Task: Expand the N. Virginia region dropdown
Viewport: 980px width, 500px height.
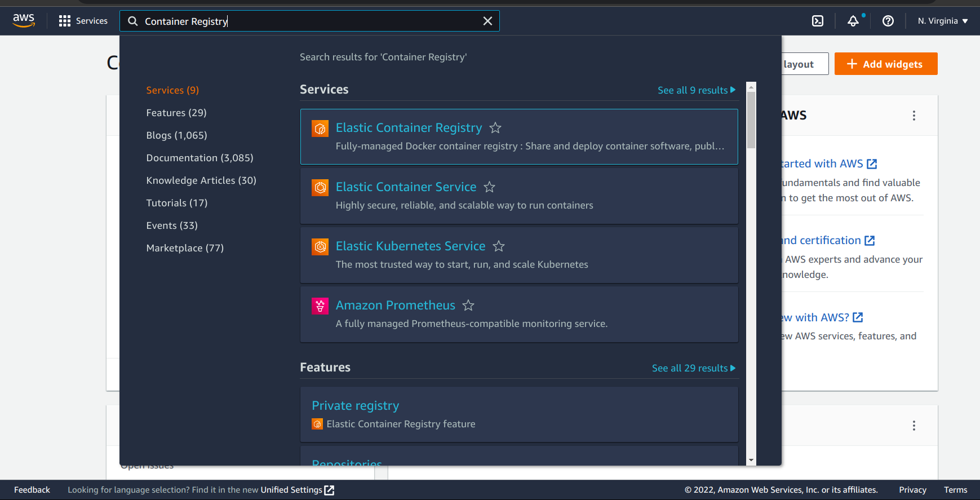Action: coord(942,21)
